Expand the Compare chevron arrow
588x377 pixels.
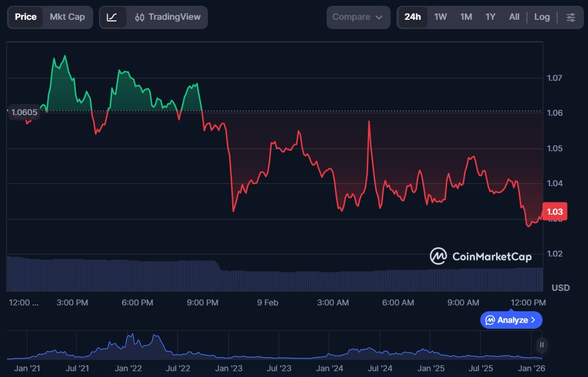[379, 17]
